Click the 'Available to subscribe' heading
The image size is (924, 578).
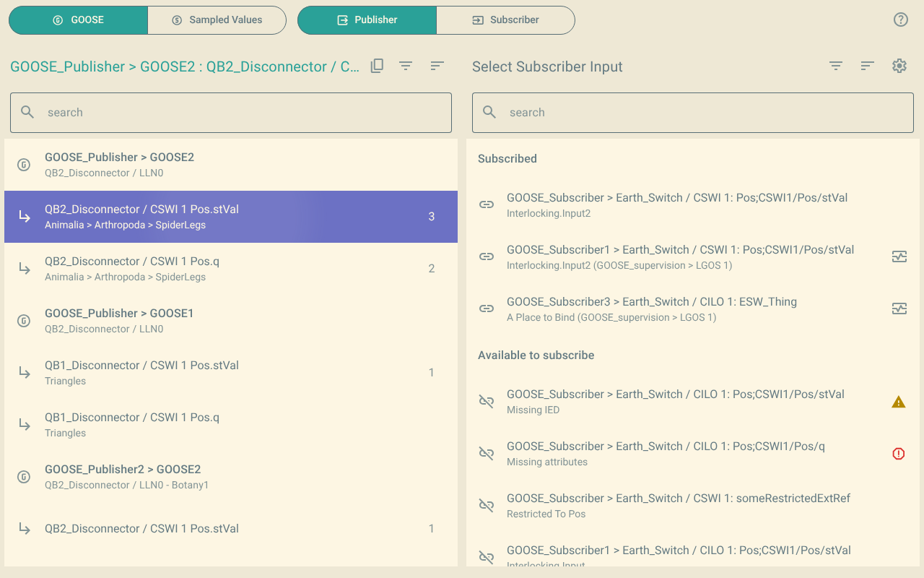pos(536,355)
